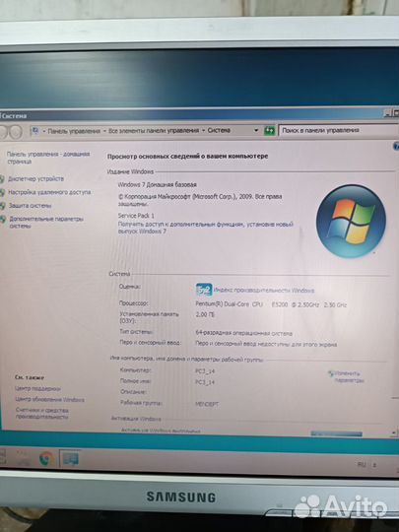Click the search field Поиск в панели управления
This screenshot has height=532, width=399.
click(338, 130)
